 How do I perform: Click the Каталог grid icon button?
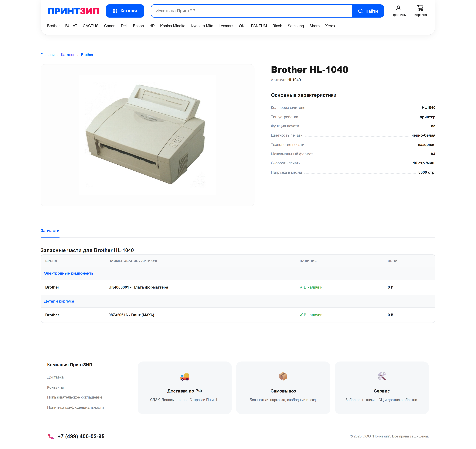(125, 11)
